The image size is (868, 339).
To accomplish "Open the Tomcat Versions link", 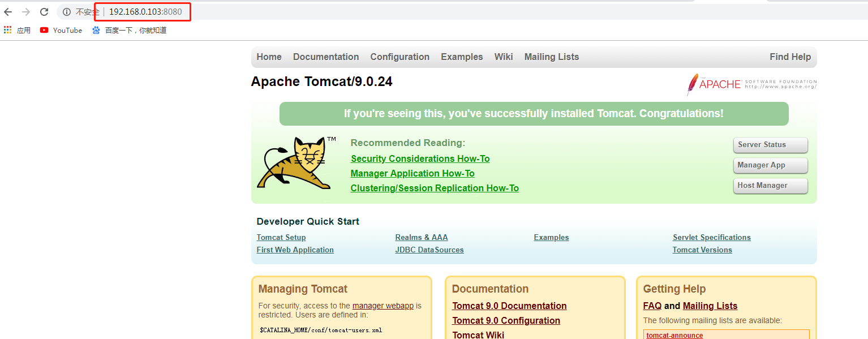I will click(x=702, y=250).
